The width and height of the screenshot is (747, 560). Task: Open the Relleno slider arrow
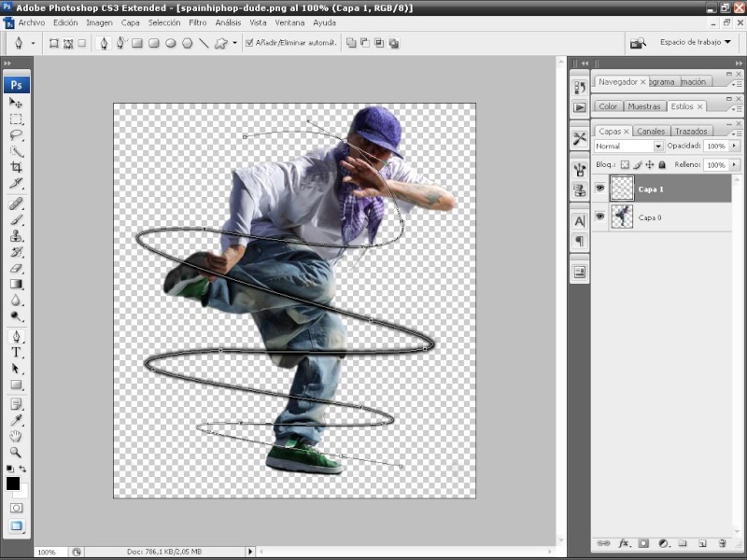tap(735, 165)
